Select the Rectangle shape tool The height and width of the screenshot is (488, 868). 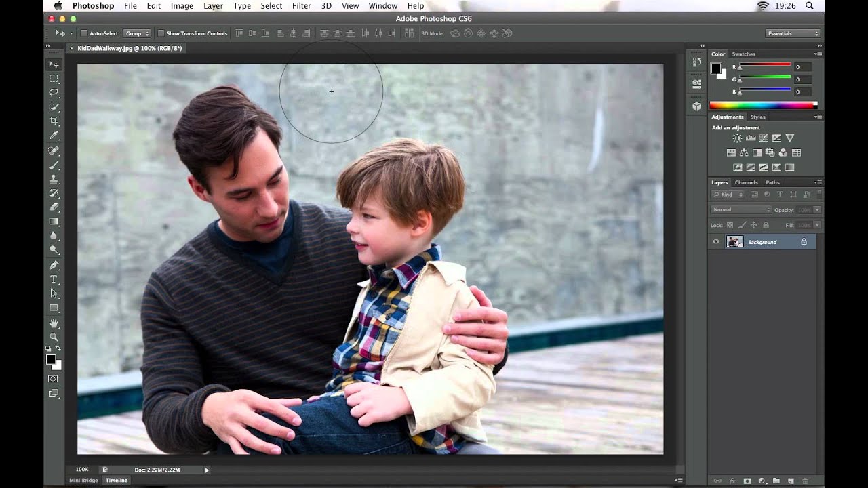point(54,308)
